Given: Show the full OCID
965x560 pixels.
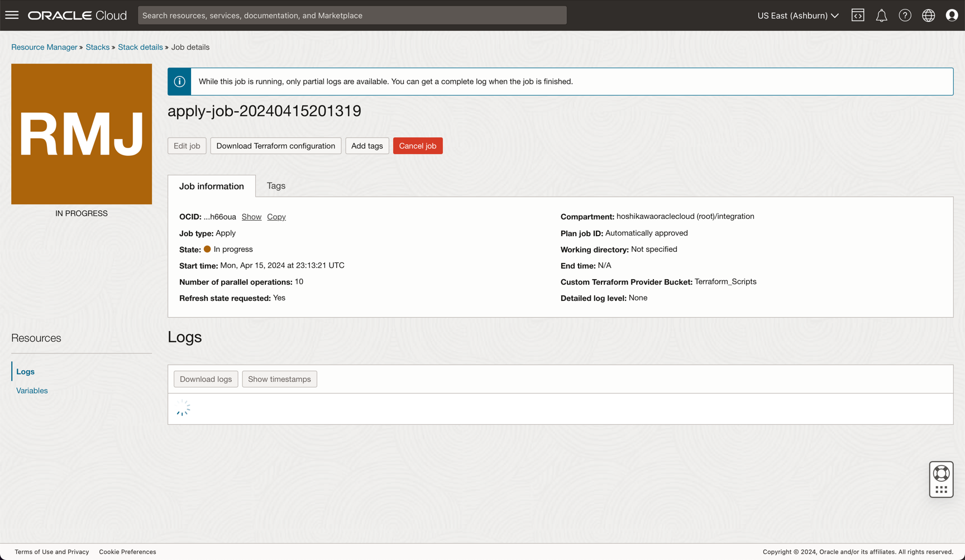Looking at the screenshot, I should (x=251, y=217).
